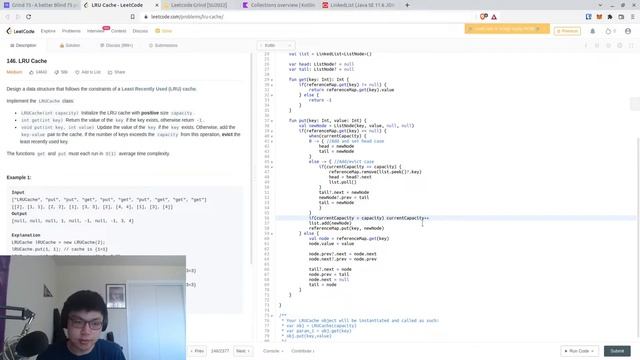This screenshot has height=360, width=640.
Task: Toggle editor fullscreen icon
Action: pos(631,45)
